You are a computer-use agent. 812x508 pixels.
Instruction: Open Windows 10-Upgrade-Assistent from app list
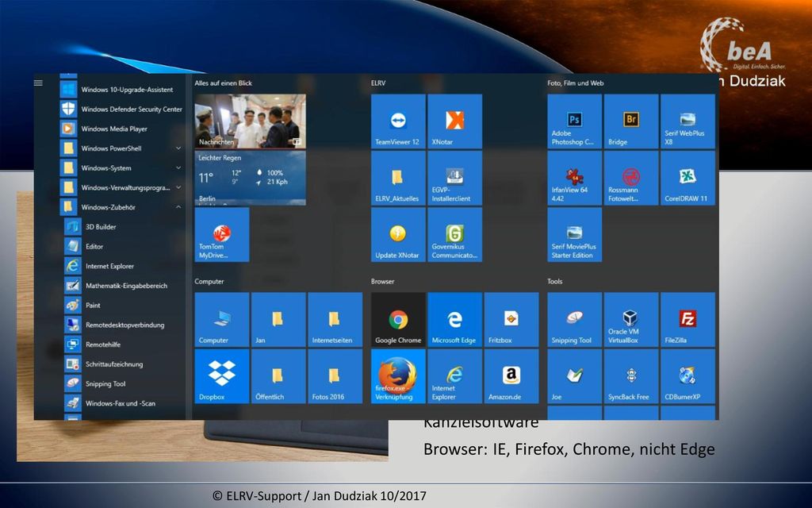tap(122, 90)
